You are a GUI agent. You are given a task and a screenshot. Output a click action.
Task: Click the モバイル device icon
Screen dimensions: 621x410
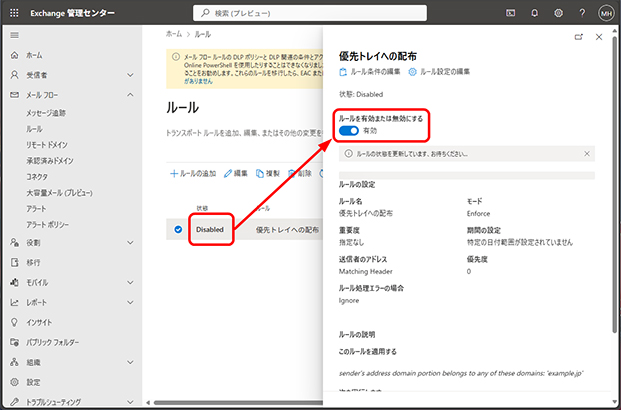click(x=15, y=282)
